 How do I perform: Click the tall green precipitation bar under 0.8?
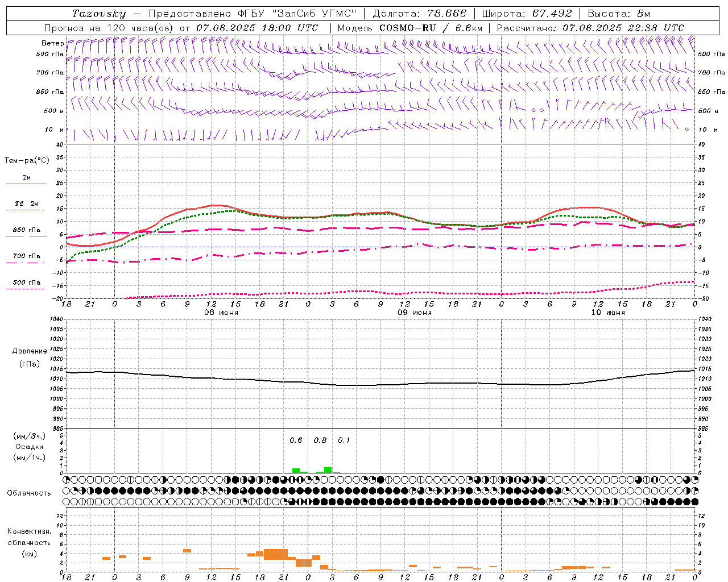coord(328,470)
